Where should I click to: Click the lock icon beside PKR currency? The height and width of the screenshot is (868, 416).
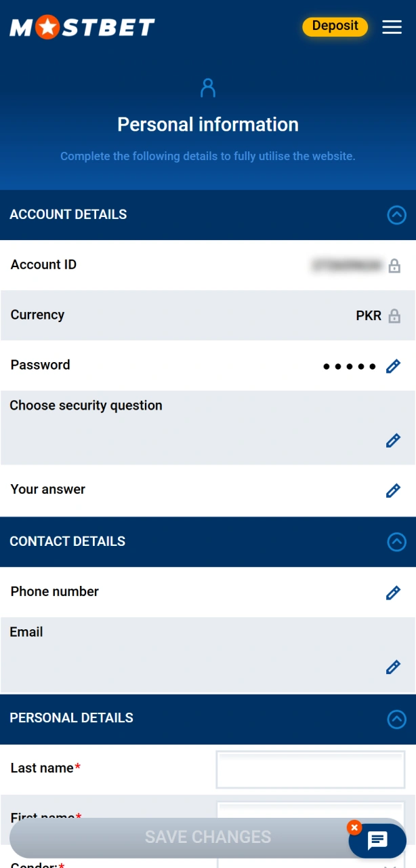(394, 316)
